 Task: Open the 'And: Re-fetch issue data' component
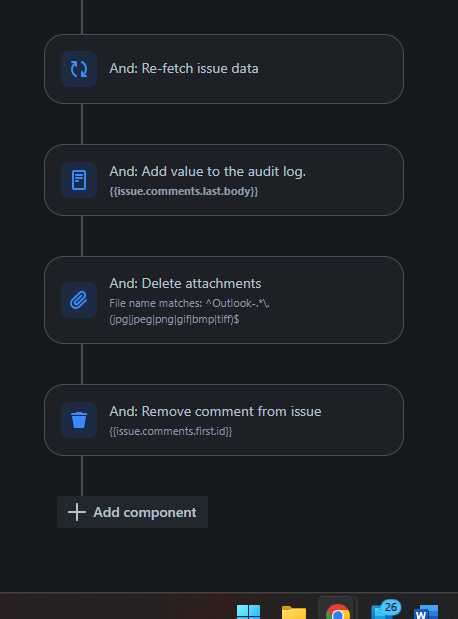[x=224, y=69]
